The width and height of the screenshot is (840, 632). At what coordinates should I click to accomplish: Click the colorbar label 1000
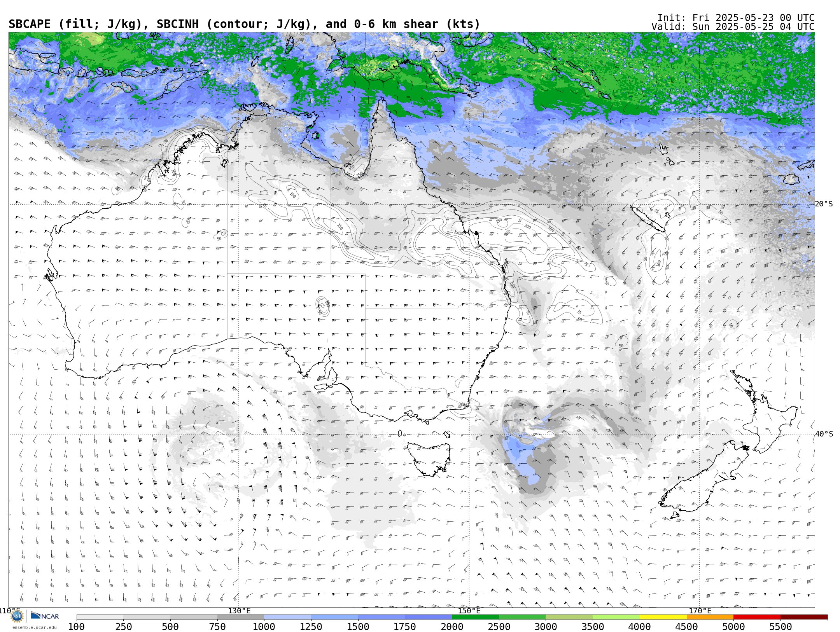click(264, 627)
